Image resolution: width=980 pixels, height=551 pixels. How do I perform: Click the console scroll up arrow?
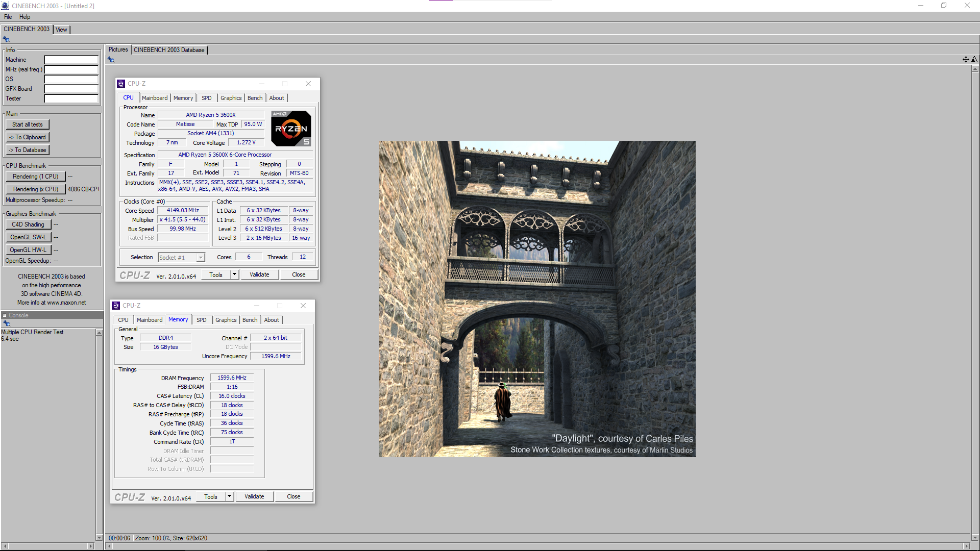(99, 333)
